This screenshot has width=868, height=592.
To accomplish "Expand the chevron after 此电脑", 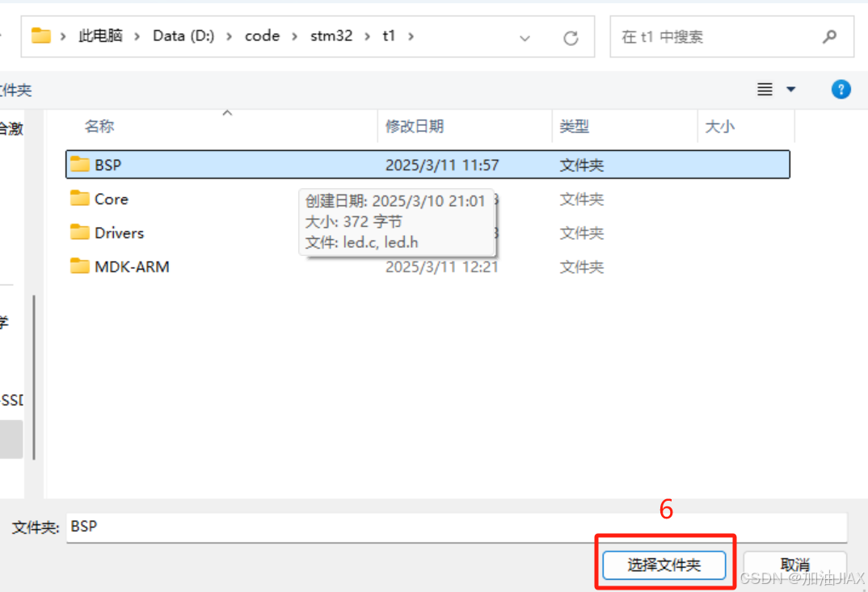I will [x=137, y=36].
